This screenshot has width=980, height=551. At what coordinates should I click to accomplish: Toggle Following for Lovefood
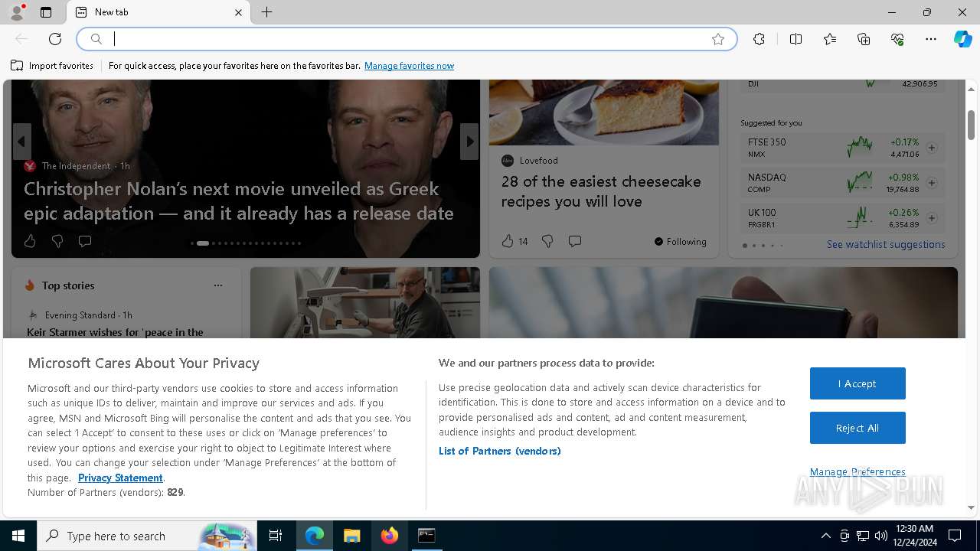(x=681, y=241)
